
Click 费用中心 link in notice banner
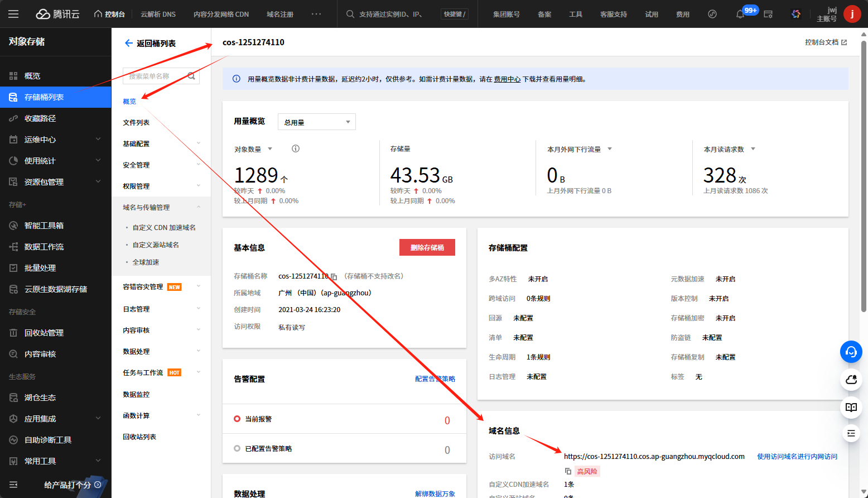tap(507, 79)
